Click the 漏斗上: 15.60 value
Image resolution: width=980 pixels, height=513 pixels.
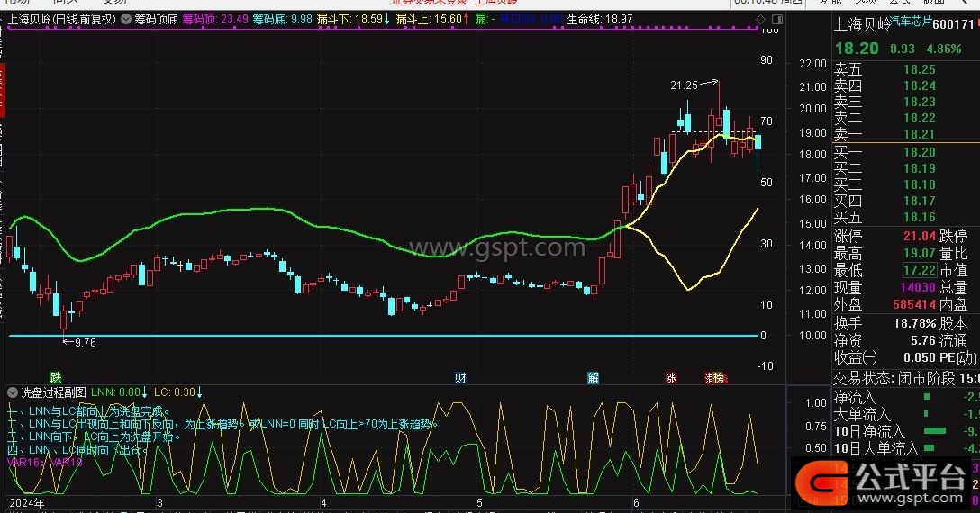pos(431,20)
